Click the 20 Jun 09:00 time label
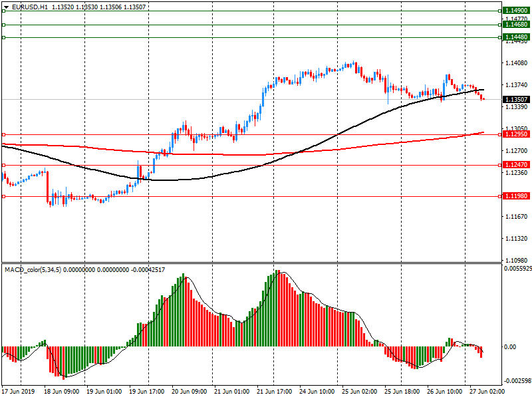The height and width of the screenshot is (399, 532). [x=189, y=391]
